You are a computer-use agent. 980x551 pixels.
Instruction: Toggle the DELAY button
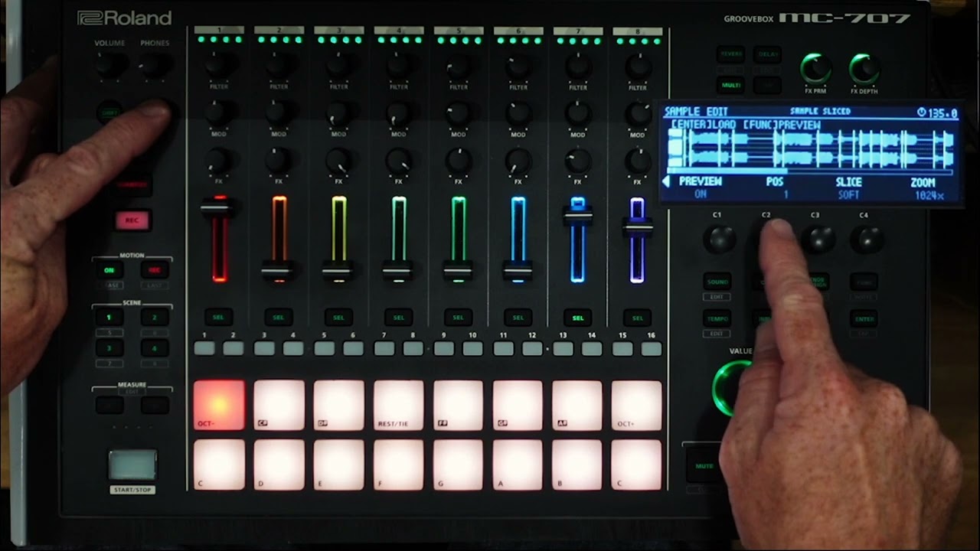click(767, 54)
